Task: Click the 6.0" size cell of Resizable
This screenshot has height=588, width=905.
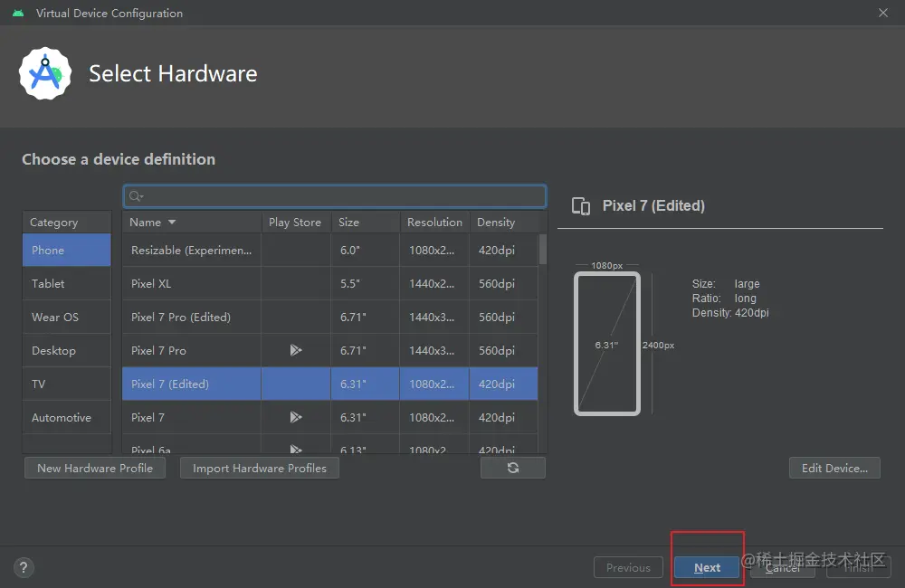Action: tap(366, 250)
